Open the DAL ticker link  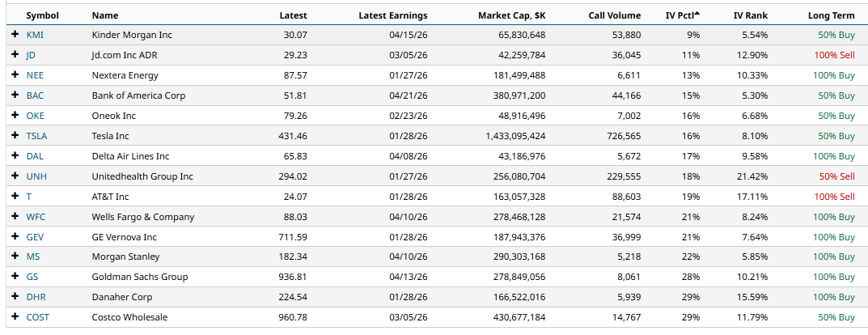35,156
